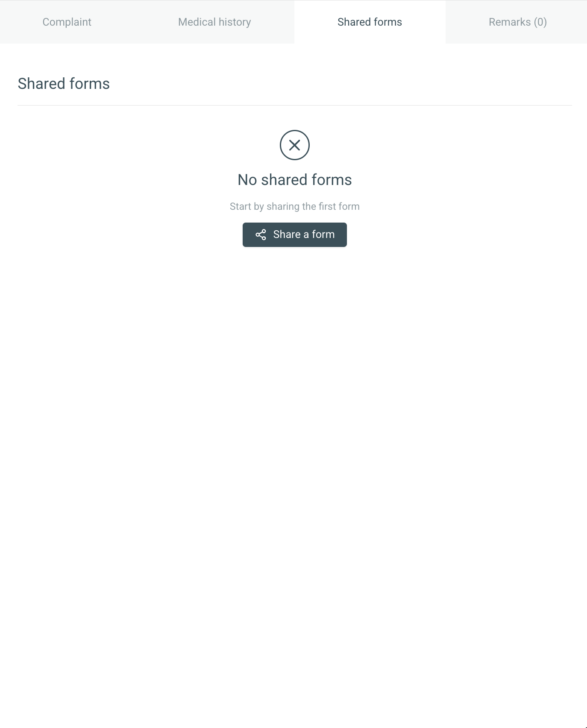Click the Share a form button
The height and width of the screenshot is (728, 587).
pos(295,235)
